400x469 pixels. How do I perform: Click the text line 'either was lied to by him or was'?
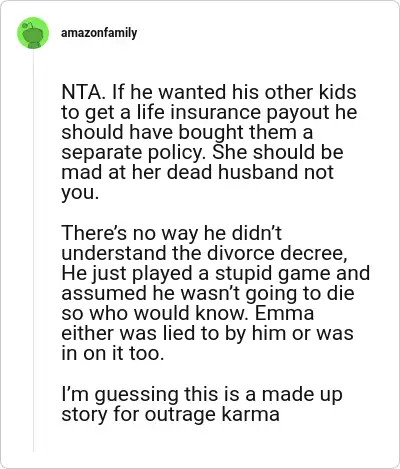click(207, 333)
